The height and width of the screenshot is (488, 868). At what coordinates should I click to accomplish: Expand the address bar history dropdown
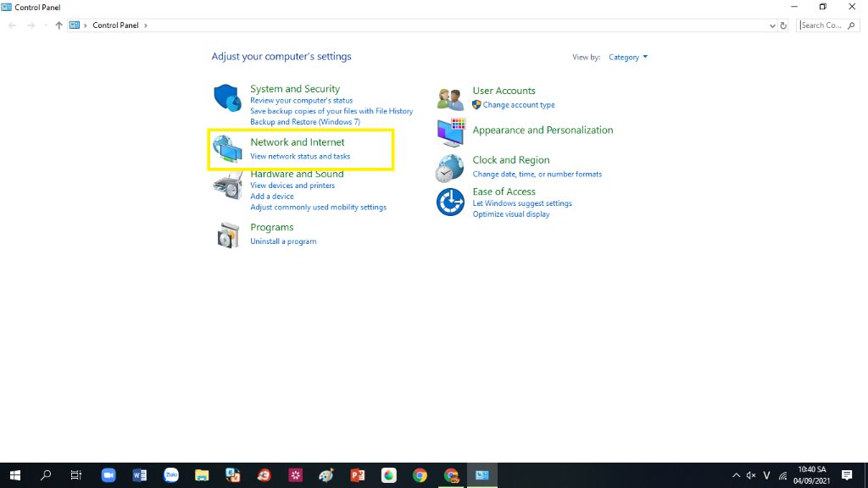[x=772, y=25]
